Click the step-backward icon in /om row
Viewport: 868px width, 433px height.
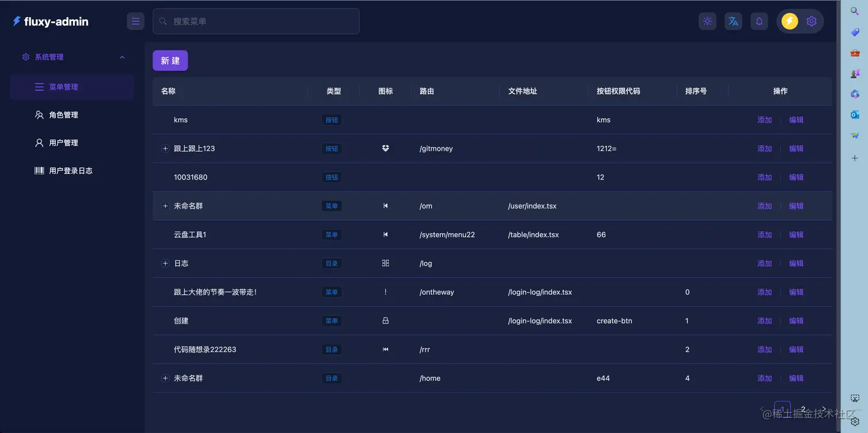(x=385, y=206)
